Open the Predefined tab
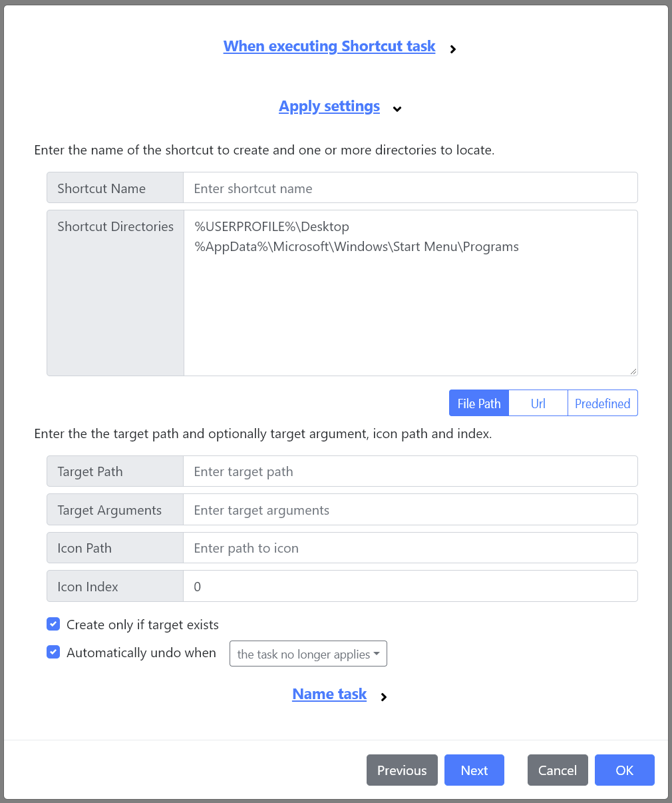 tap(601, 403)
